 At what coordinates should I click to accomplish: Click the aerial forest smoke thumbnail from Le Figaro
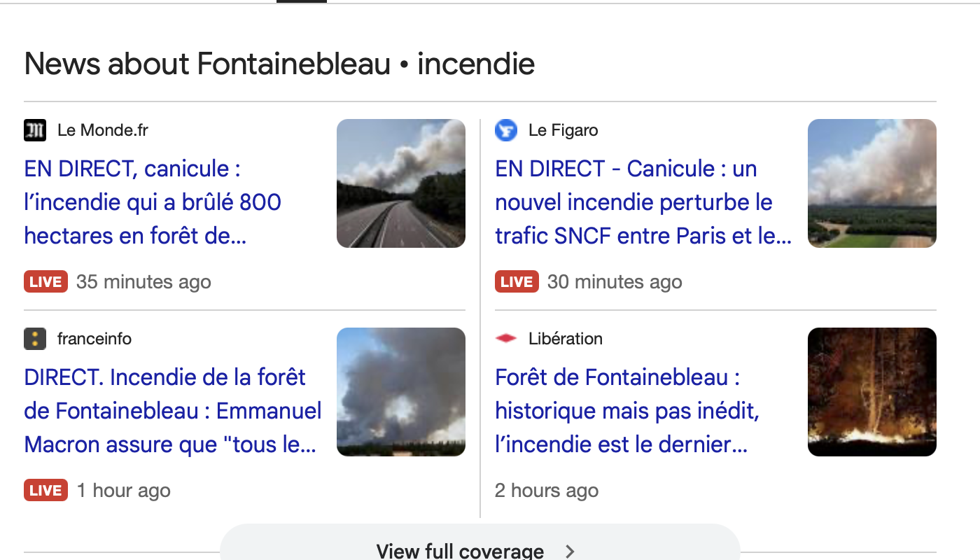click(872, 183)
